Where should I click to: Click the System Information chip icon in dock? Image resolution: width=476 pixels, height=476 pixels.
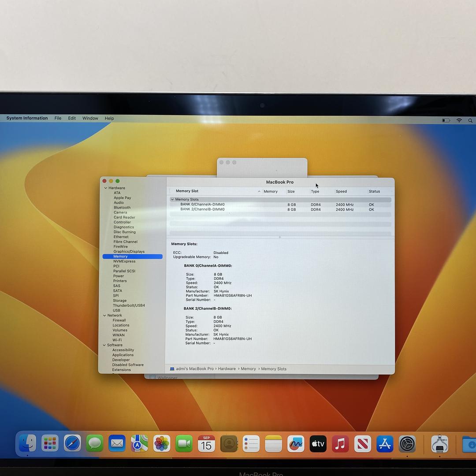(x=439, y=443)
